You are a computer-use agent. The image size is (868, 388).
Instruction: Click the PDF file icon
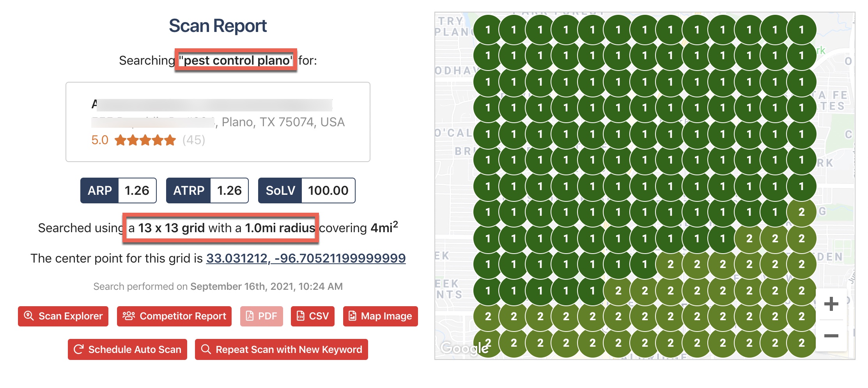pos(250,316)
